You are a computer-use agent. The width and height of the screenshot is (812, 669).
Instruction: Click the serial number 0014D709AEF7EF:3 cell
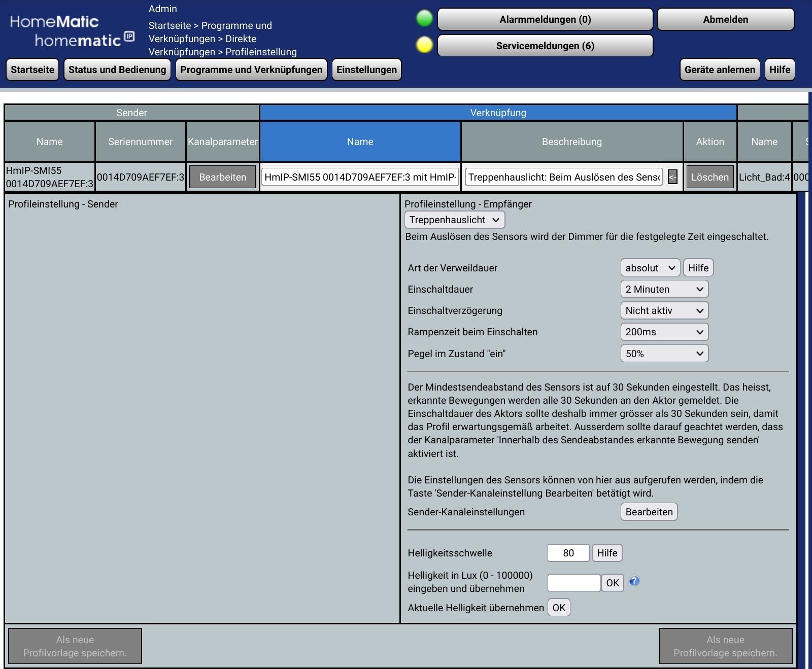[140, 177]
